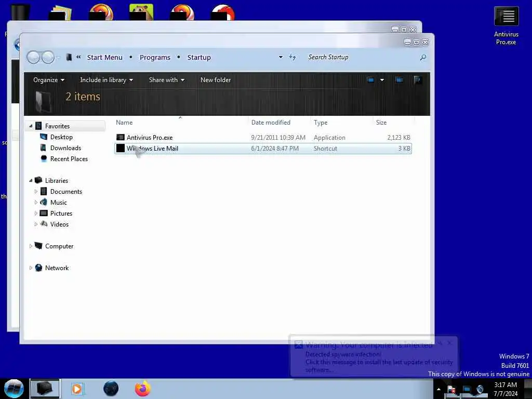Select Programs in the breadcrumb path
Screen dimensions: 532x399
(x=155, y=57)
